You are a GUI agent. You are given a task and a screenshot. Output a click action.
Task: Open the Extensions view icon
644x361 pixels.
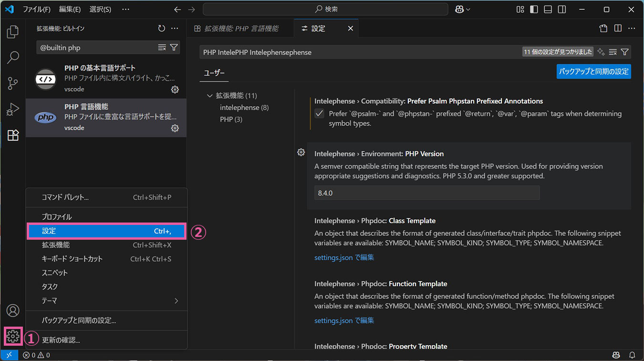[x=13, y=135]
